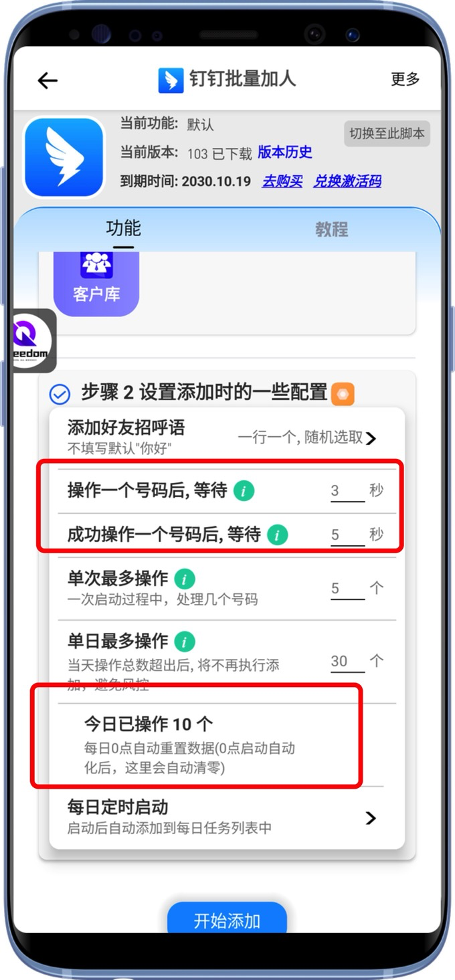Edit the 单日最多操作 field showing 30
The width and height of the screenshot is (455, 980).
click(347, 662)
